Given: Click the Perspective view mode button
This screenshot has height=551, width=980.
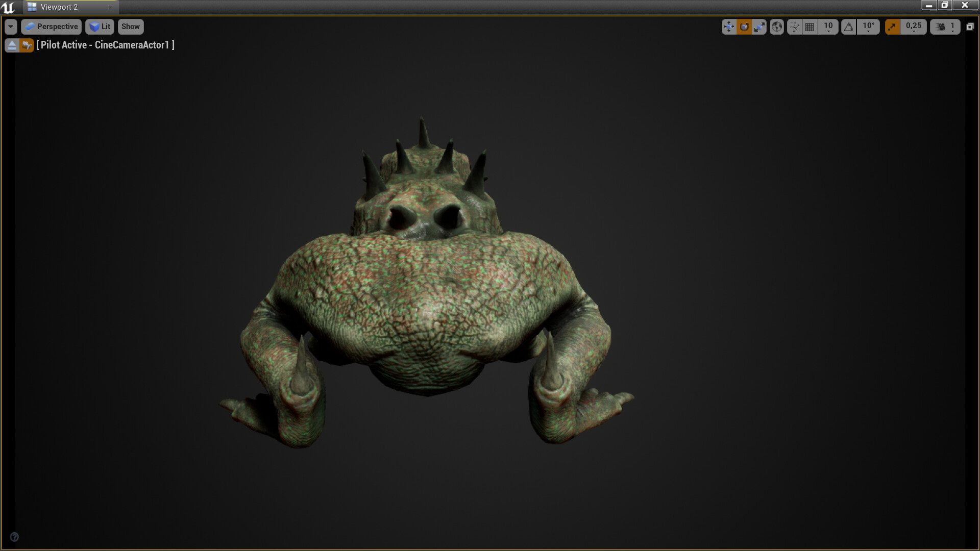Looking at the screenshot, I should point(51,27).
